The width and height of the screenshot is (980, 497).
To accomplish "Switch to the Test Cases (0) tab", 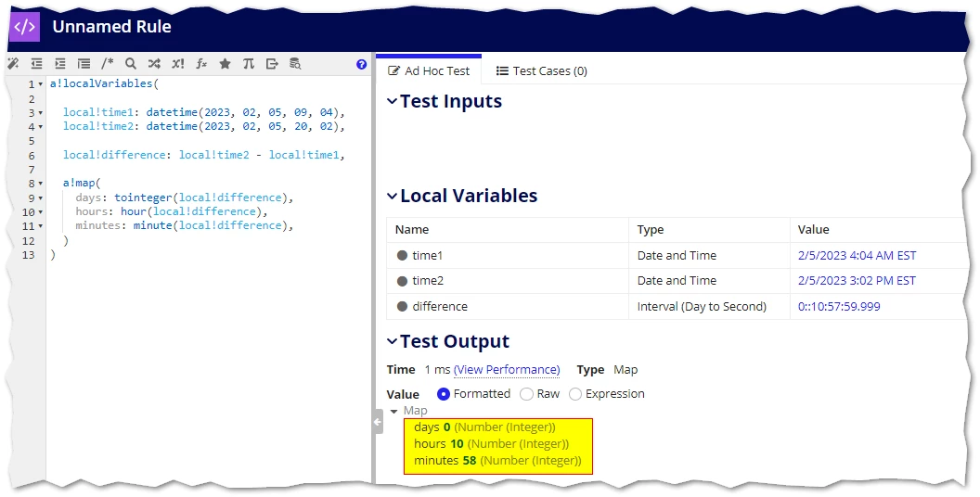I will (x=541, y=71).
